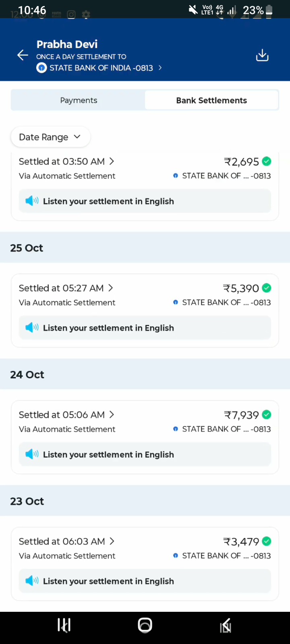Open the Date Range dropdown
This screenshot has width=290, height=644.
pos(50,137)
